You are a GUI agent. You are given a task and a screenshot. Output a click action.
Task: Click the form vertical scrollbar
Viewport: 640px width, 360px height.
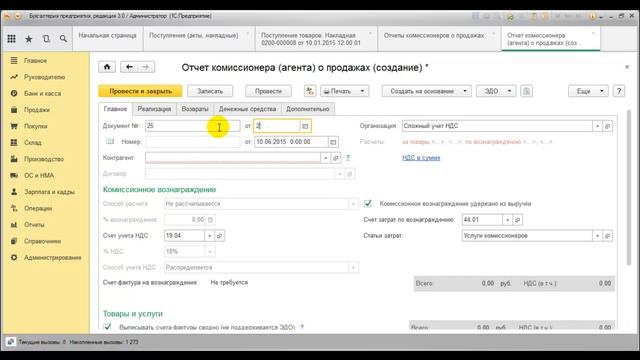(629, 188)
